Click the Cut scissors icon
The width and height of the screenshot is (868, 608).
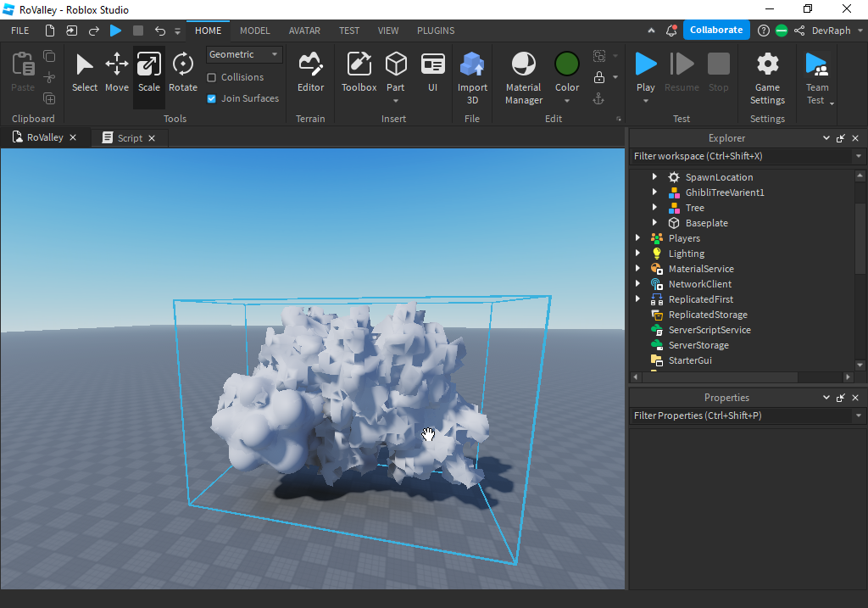(x=49, y=77)
